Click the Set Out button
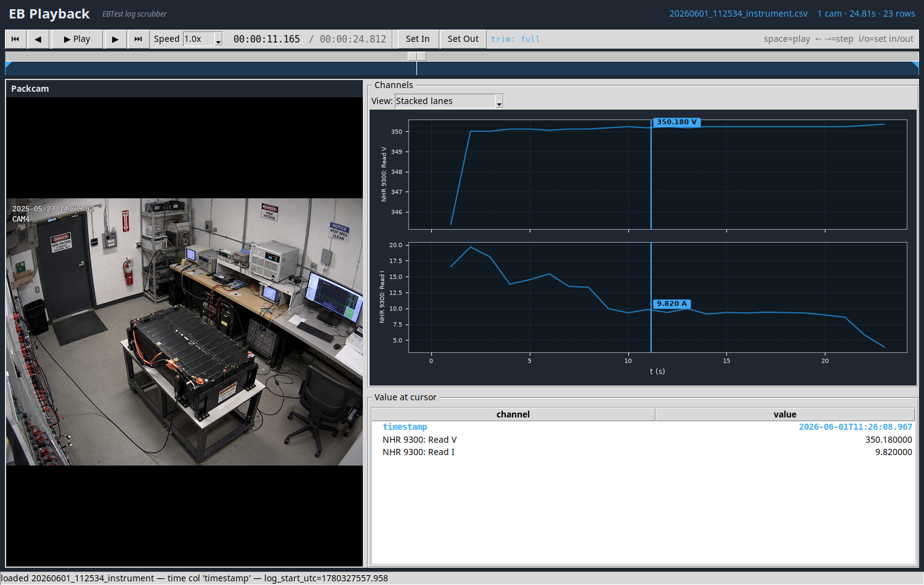The image size is (924, 585). click(463, 39)
